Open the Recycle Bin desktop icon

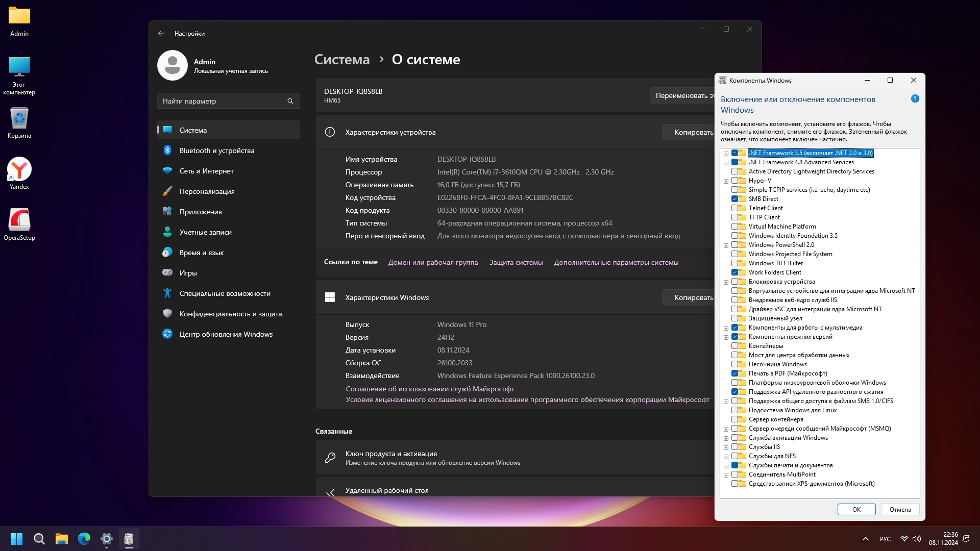click(x=19, y=118)
